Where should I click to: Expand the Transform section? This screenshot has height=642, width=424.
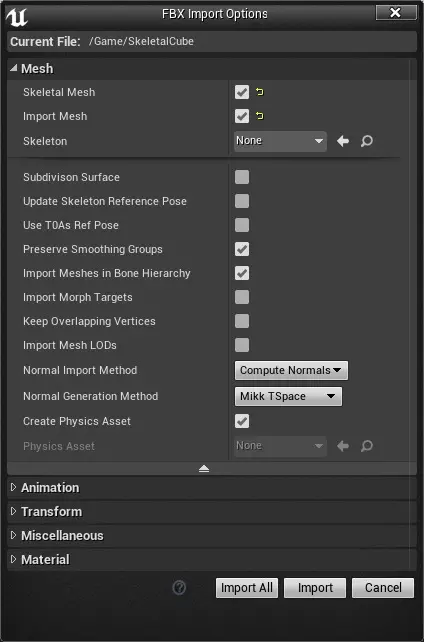click(14, 511)
